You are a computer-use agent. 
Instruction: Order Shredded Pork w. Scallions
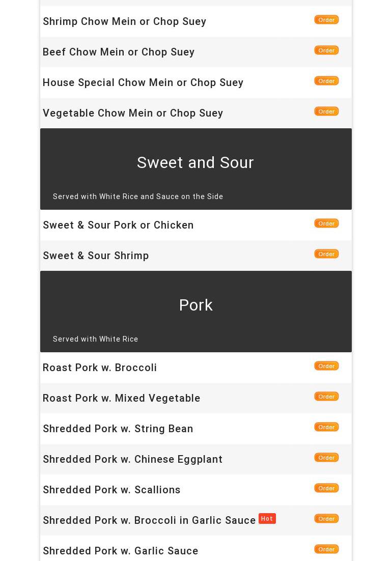coord(326,488)
